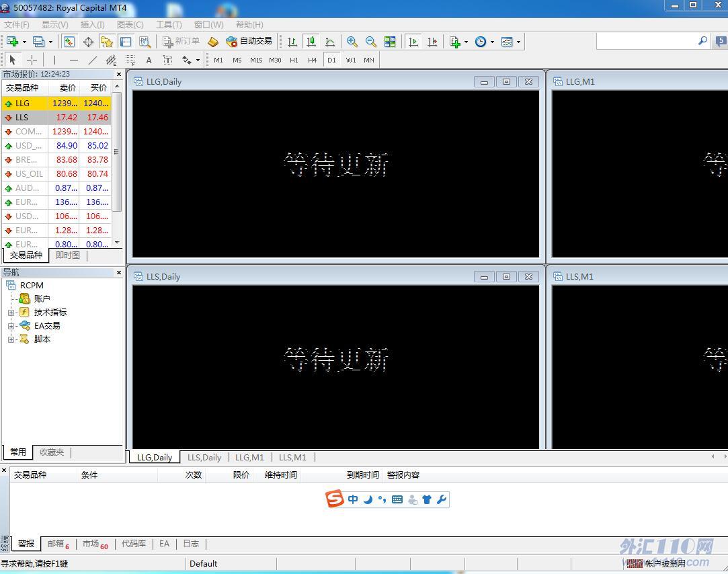Switch to candlestick chart icon
The width and height of the screenshot is (728, 574).
[311, 42]
